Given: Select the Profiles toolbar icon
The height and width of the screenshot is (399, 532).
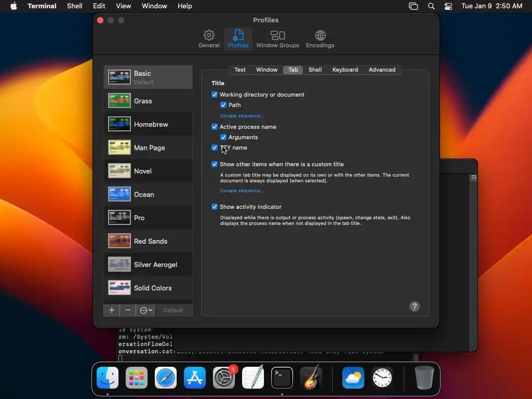Looking at the screenshot, I should 238,39.
